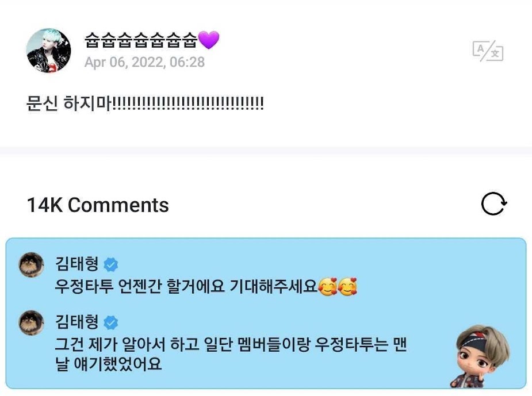Click the second smiling hearts emoji
Image resolution: width=532 pixels, height=396 pixels.
click(x=347, y=287)
